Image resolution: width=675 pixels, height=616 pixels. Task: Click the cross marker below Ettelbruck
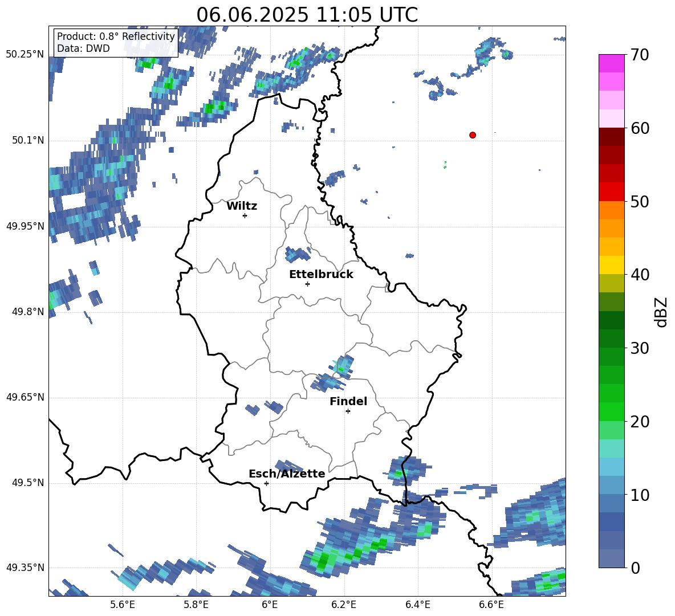click(x=307, y=284)
